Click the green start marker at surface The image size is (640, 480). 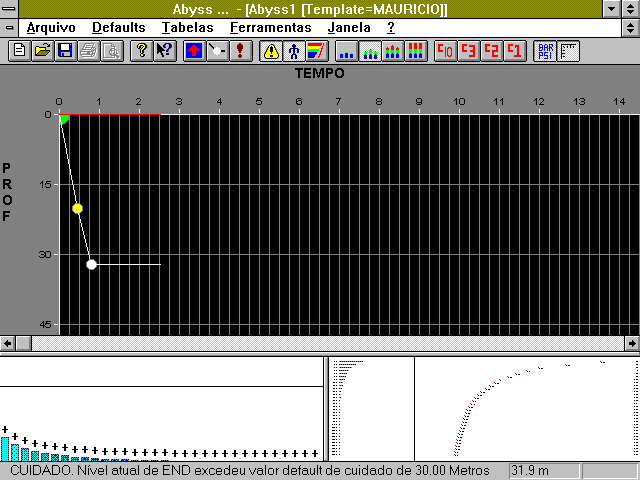(64, 119)
